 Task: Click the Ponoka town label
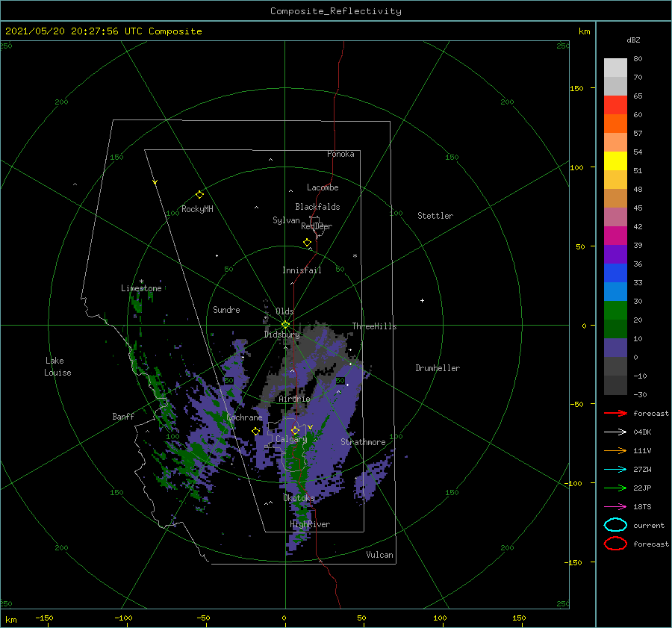pyautogui.click(x=340, y=154)
